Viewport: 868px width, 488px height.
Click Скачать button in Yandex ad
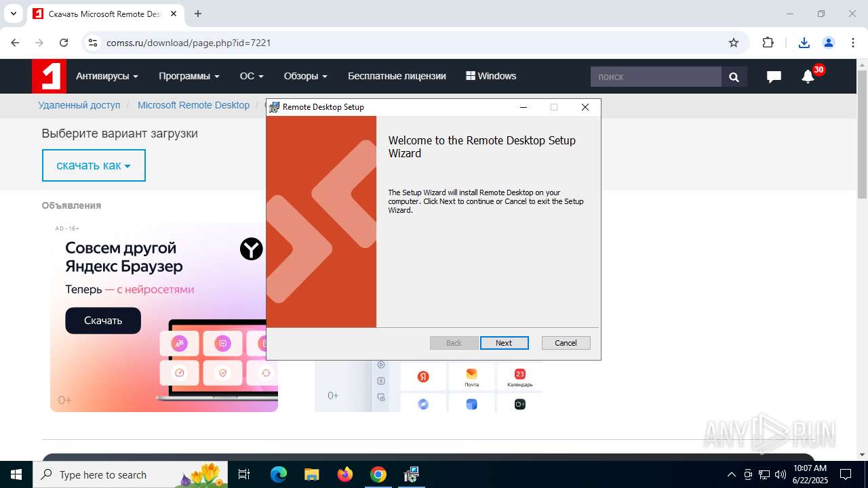[103, 321]
